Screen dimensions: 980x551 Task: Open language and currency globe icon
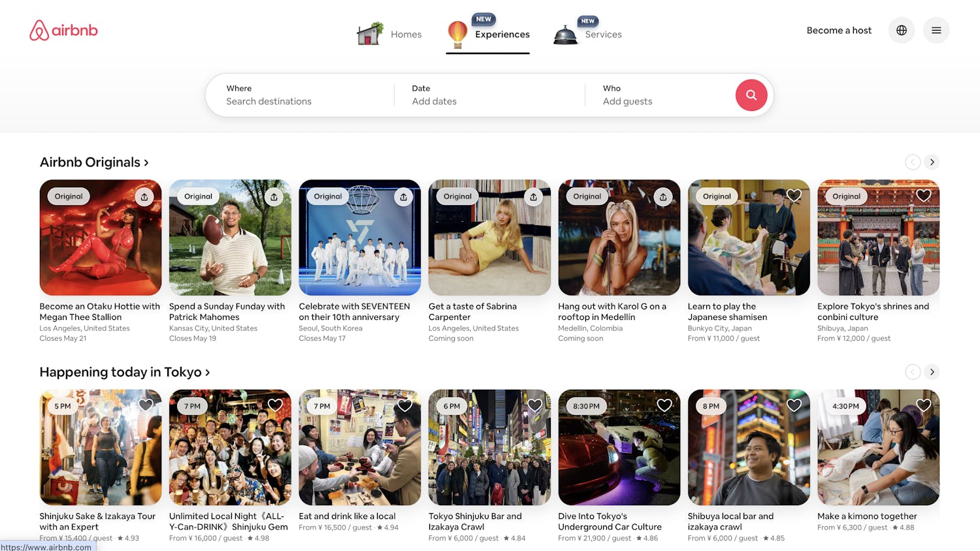click(902, 30)
